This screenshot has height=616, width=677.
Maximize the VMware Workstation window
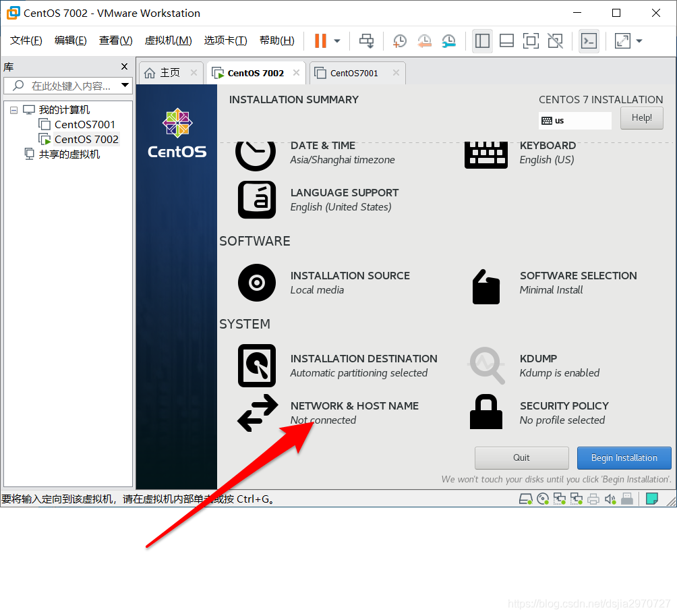pyautogui.click(x=616, y=13)
